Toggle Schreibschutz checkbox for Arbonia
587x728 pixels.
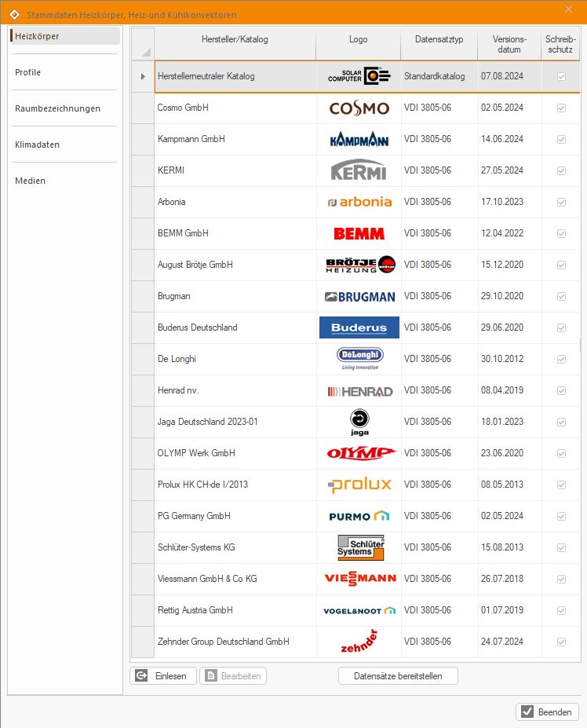coord(561,202)
